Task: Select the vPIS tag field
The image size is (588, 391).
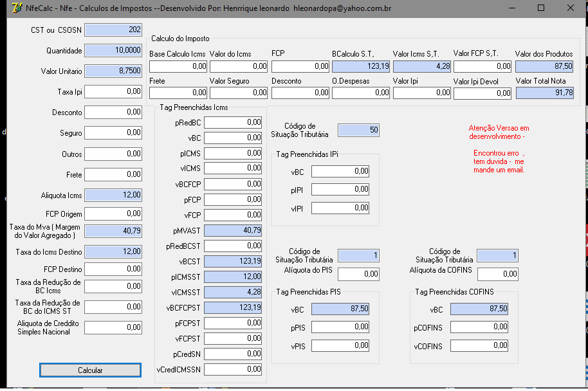Action: 340,345
